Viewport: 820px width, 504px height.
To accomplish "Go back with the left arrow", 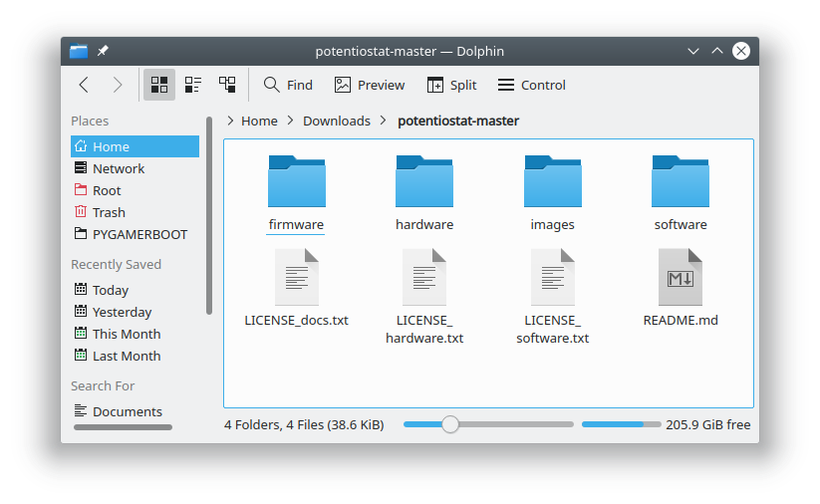I will (x=84, y=85).
